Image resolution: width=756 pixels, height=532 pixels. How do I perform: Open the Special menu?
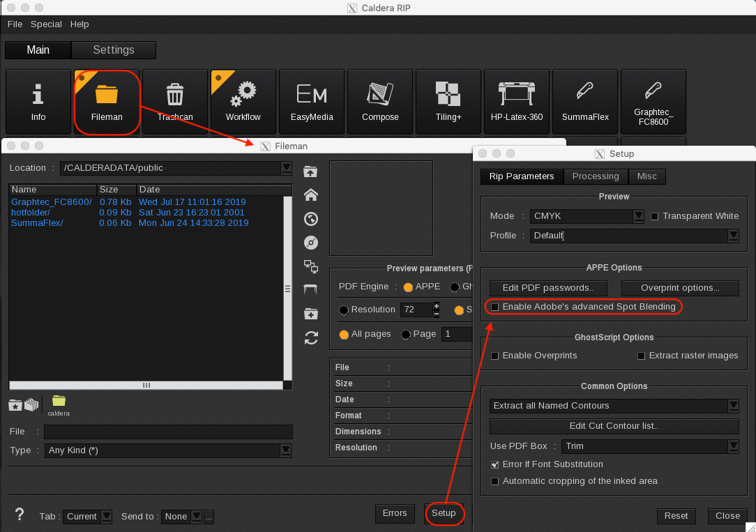[x=46, y=24]
